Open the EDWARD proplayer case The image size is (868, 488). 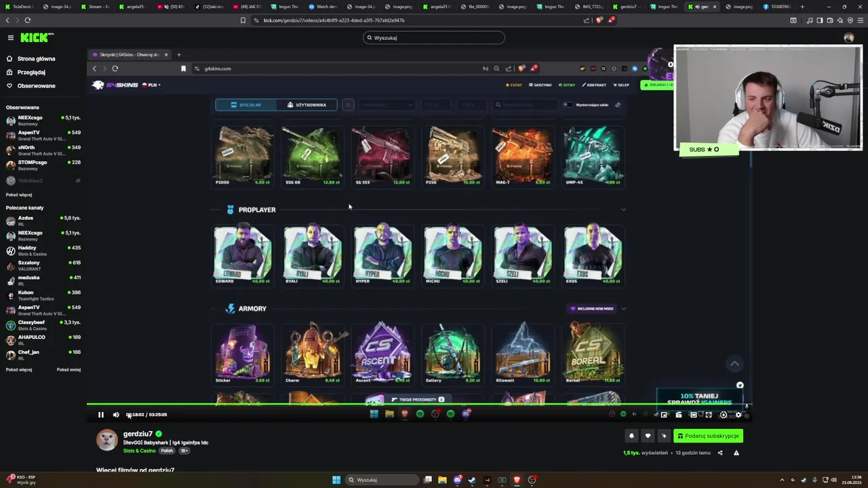[243, 254]
